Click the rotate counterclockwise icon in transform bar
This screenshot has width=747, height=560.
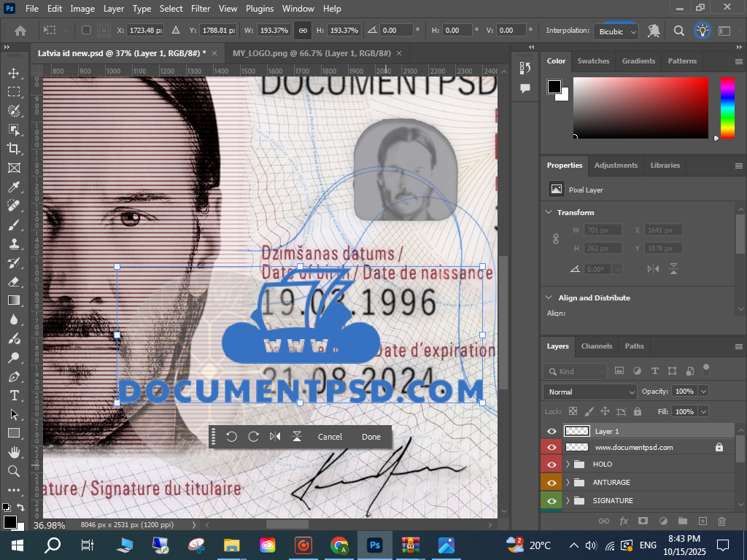tap(231, 437)
